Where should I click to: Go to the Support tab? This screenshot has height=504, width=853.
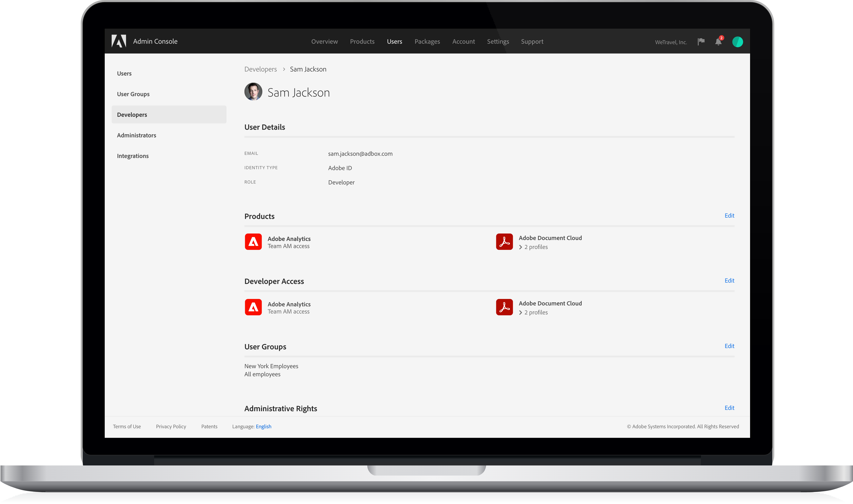tap(532, 41)
